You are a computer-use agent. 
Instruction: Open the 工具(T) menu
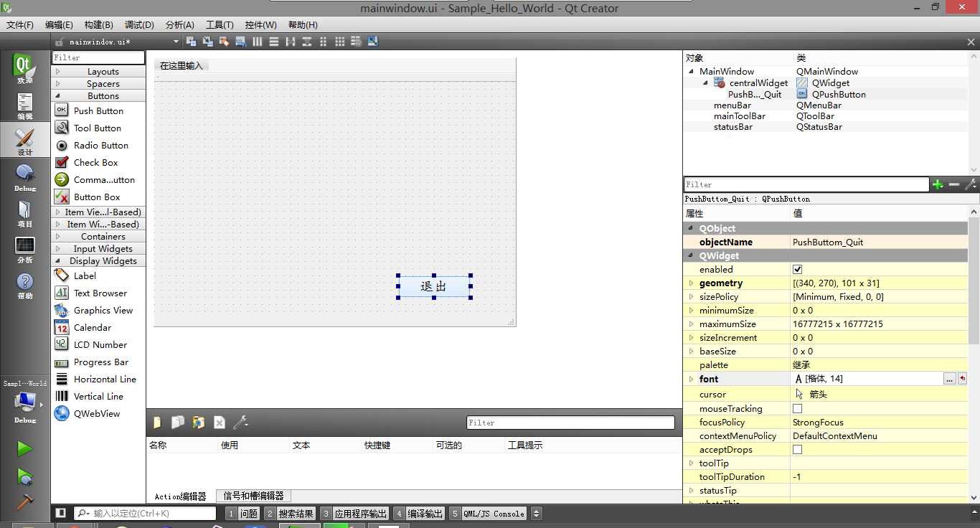(220, 24)
